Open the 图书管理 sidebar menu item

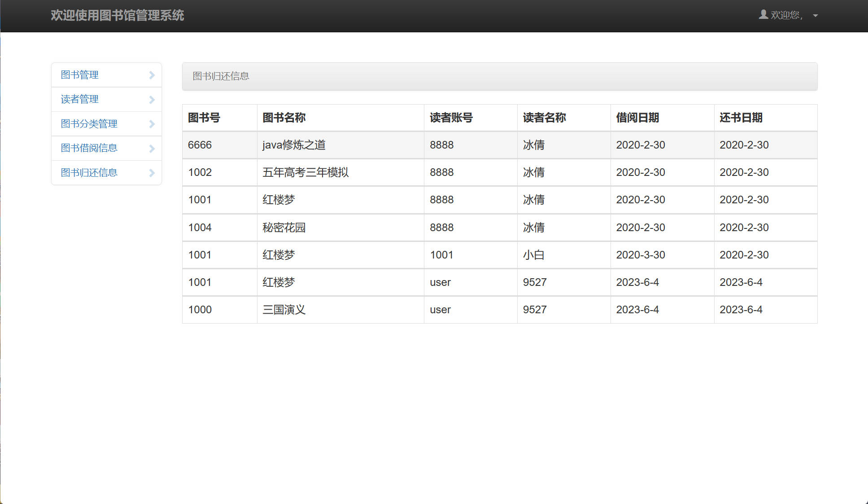click(x=80, y=75)
